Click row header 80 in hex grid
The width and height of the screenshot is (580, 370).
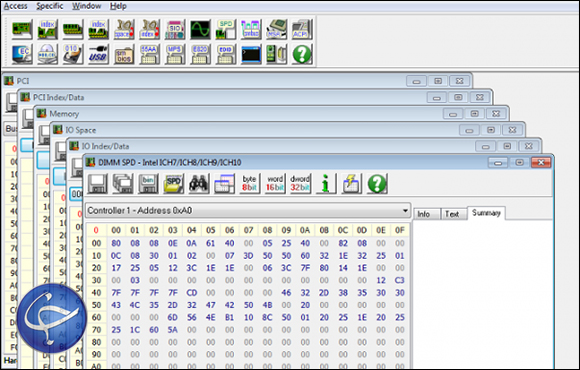[x=97, y=342]
